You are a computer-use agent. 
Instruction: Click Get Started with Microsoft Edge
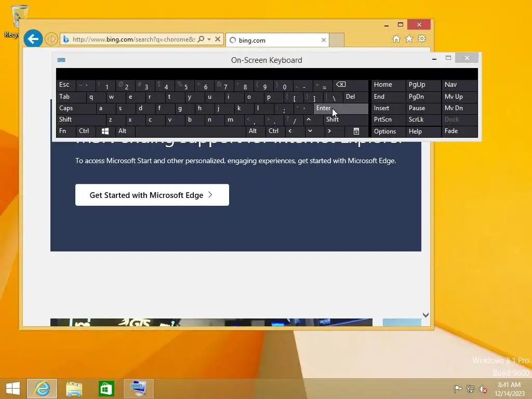152,195
